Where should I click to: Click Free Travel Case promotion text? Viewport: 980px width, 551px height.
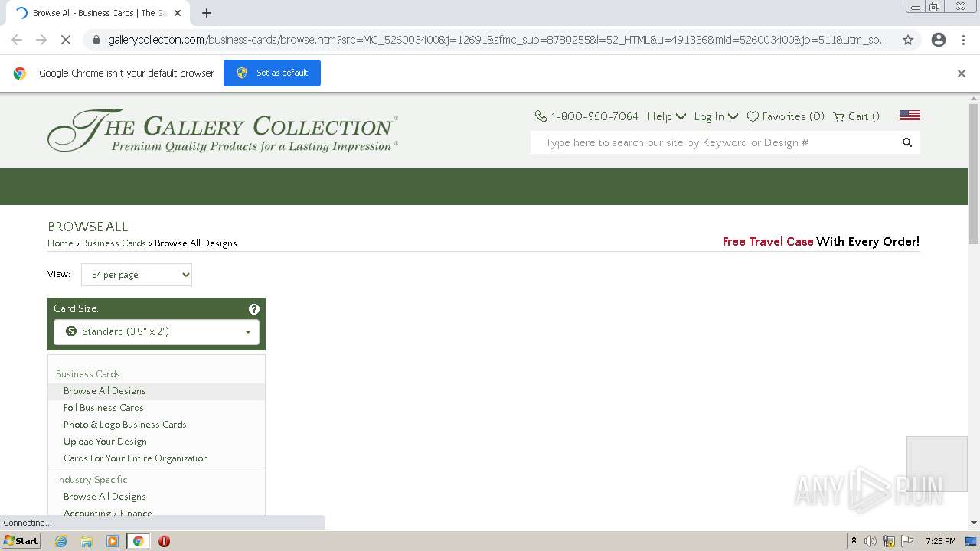click(768, 242)
